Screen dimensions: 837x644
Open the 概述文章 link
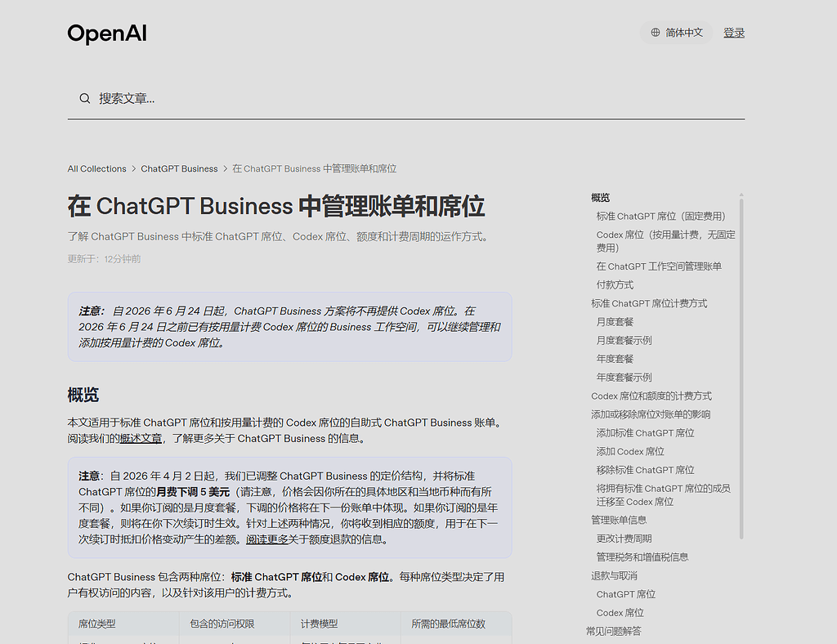coord(141,439)
